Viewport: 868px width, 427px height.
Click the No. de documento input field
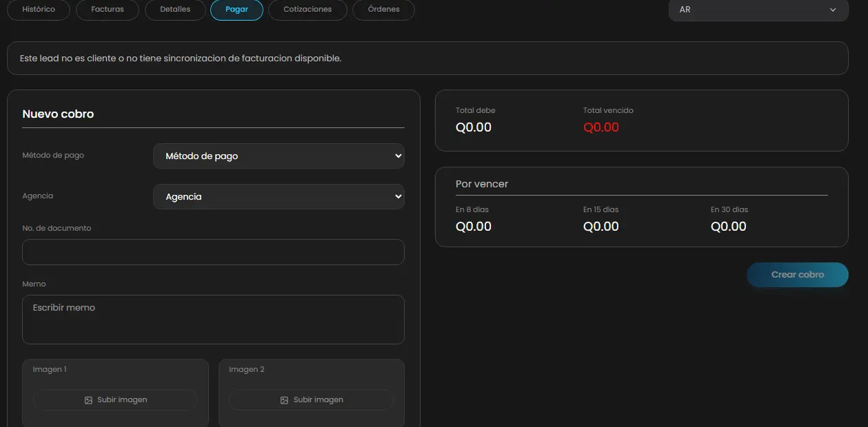coord(213,252)
